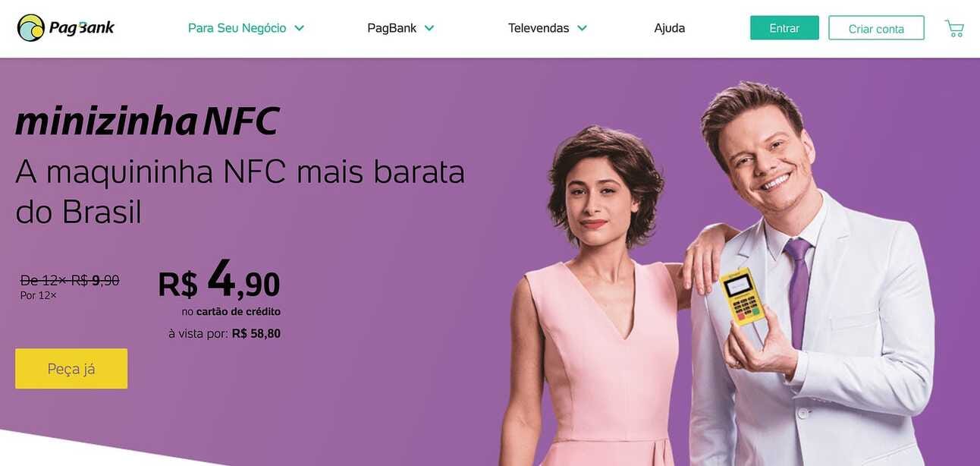Click the Criar conta button
The width and height of the screenshot is (980, 466).
click(876, 28)
